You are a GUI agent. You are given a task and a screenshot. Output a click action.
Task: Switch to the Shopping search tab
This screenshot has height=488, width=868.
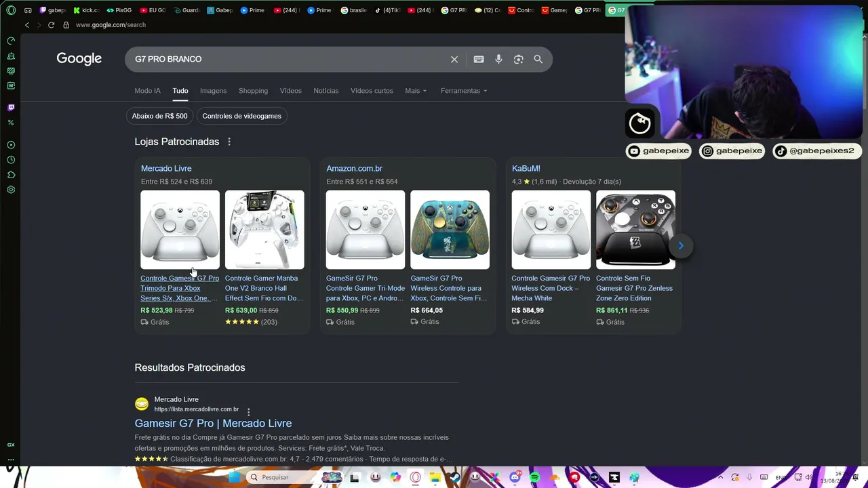pos(253,91)
